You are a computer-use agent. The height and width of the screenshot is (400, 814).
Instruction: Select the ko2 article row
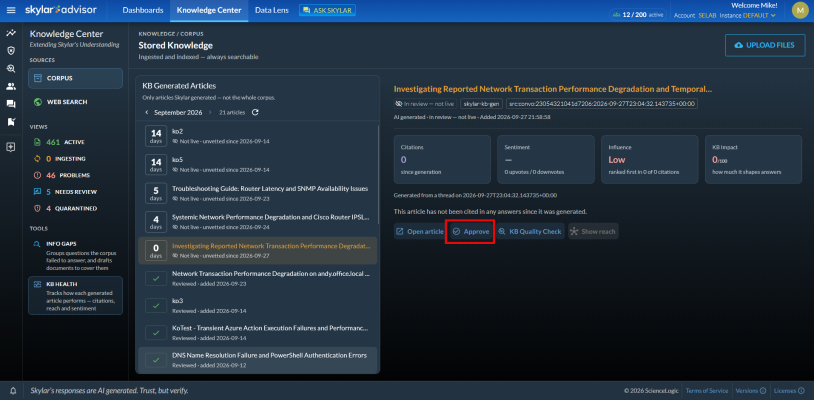pyautogui.click(x=257, y=136)
